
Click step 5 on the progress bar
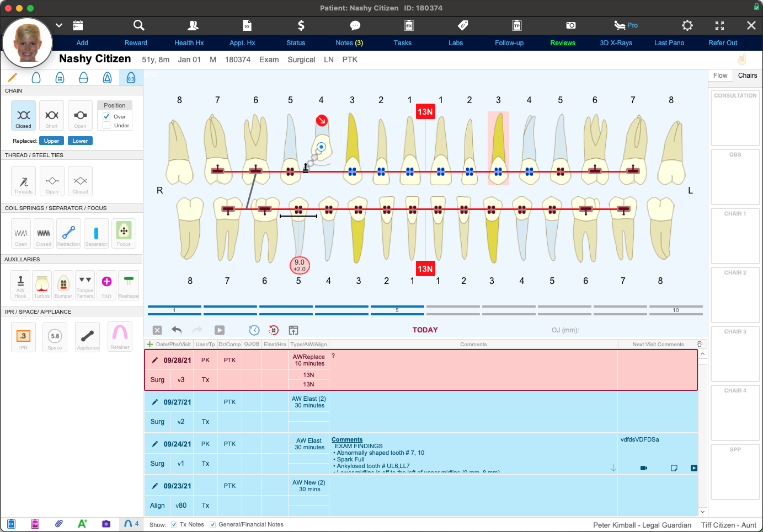397,310
